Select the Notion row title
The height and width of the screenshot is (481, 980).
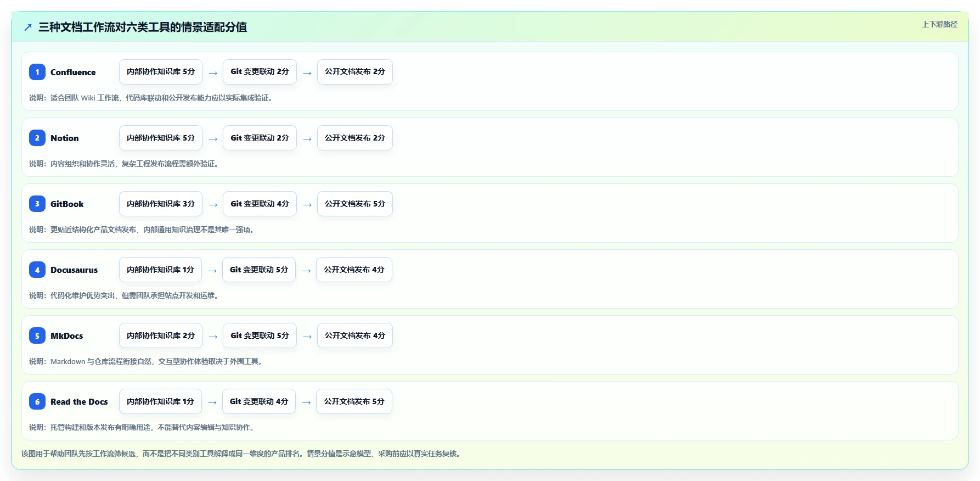65,138
